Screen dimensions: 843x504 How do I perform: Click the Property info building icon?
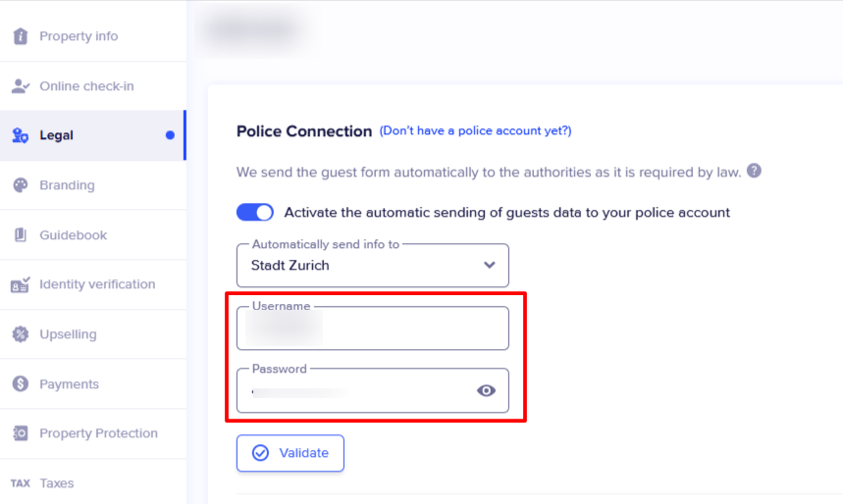21,36
